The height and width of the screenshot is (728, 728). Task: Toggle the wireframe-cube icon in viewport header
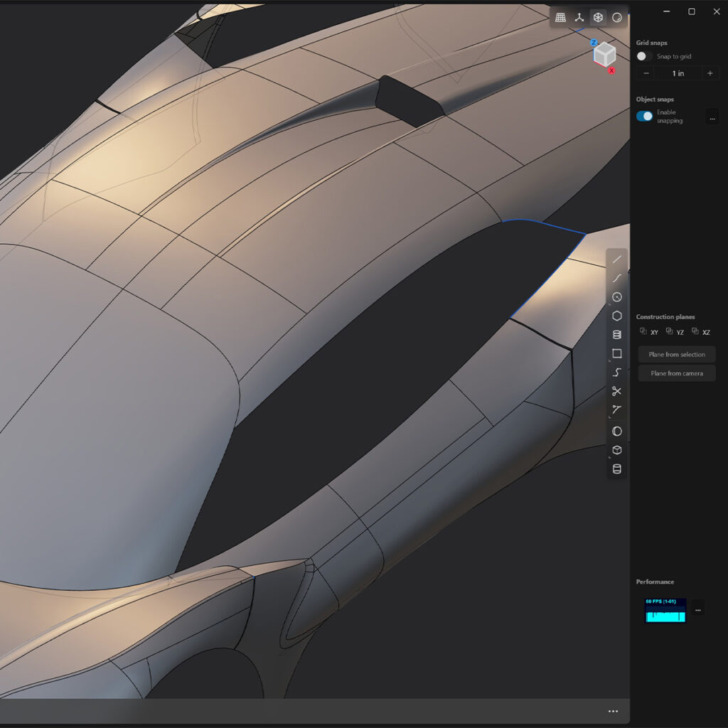598,18
